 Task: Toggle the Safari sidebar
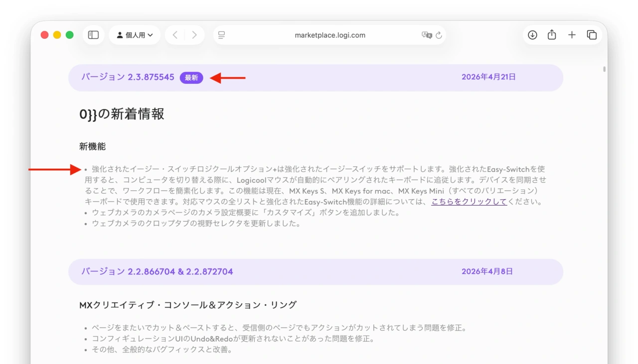point(93,35)
